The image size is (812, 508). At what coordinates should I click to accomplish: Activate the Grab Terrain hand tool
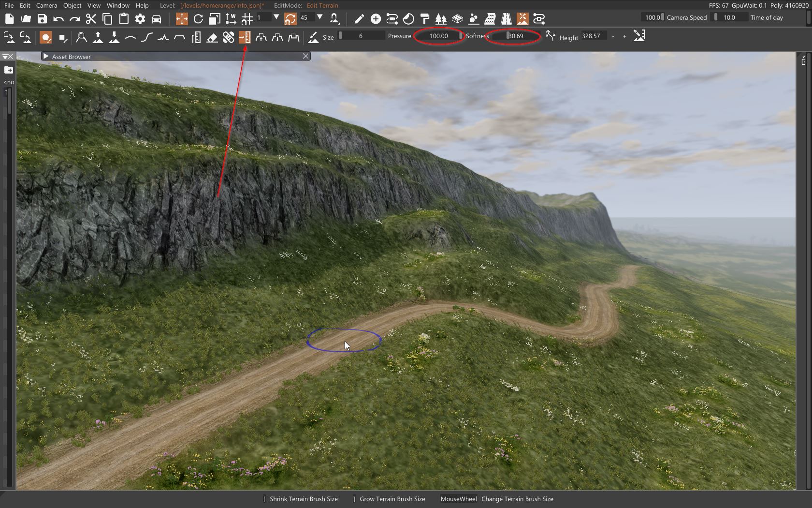tap(82, 37)
